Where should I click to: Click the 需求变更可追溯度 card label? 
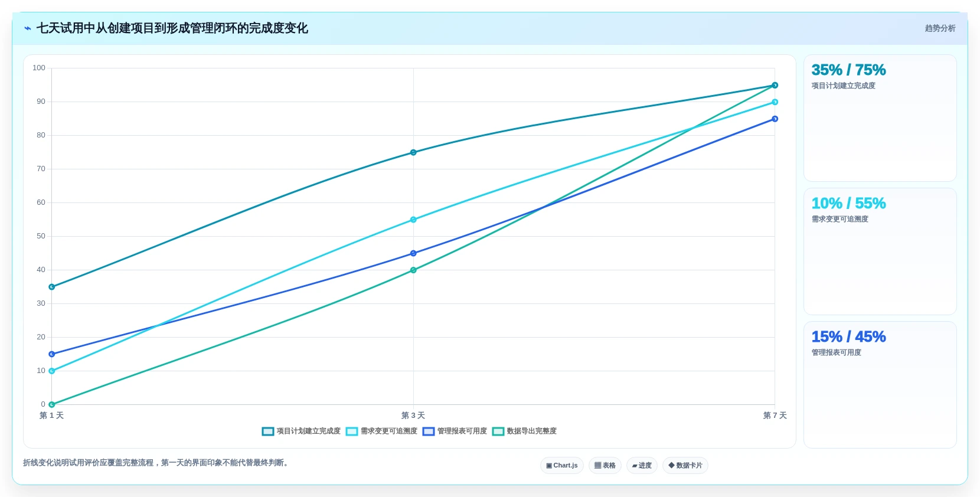coord(840,219)
